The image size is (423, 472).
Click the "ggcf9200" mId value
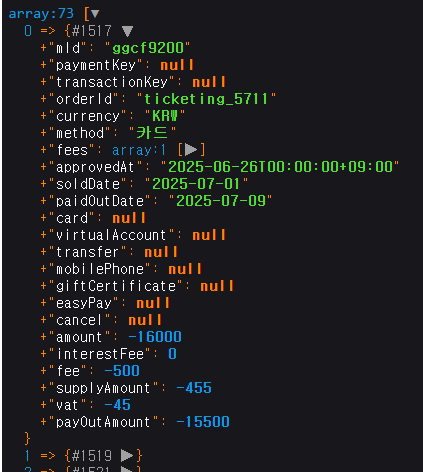(x=148, y=48)
